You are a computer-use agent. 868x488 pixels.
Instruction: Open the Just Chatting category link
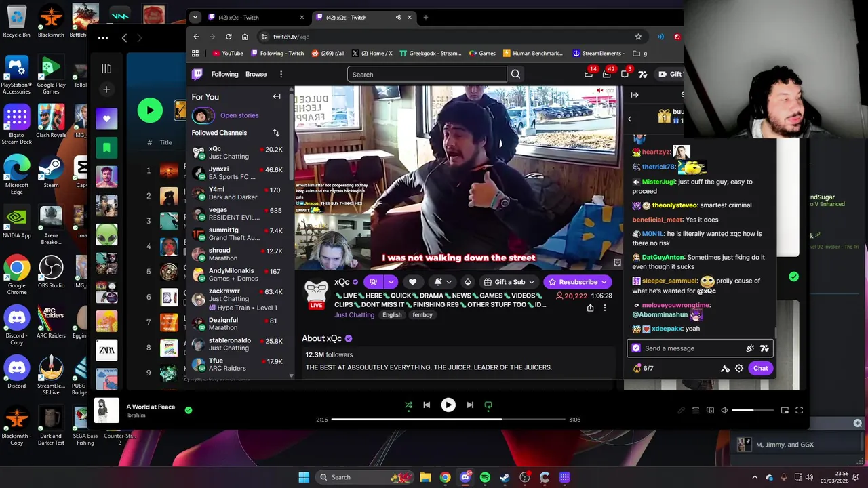(354, 314)
